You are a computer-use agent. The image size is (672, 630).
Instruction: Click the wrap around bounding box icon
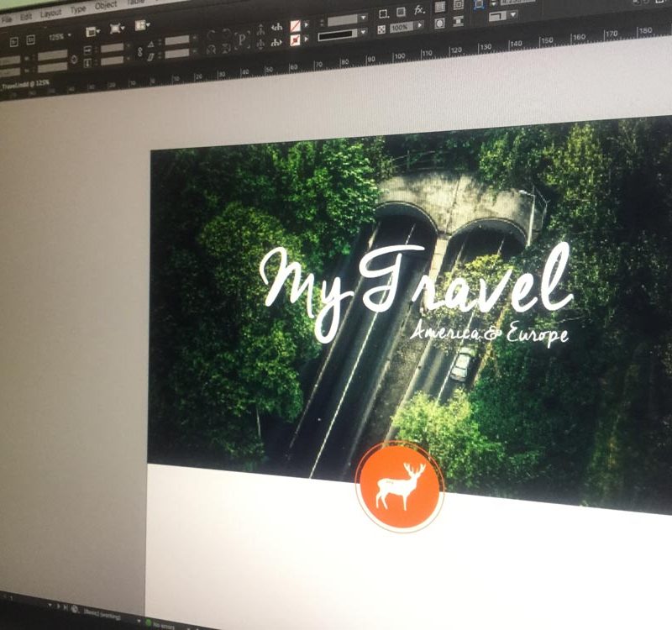pos(459,5)
